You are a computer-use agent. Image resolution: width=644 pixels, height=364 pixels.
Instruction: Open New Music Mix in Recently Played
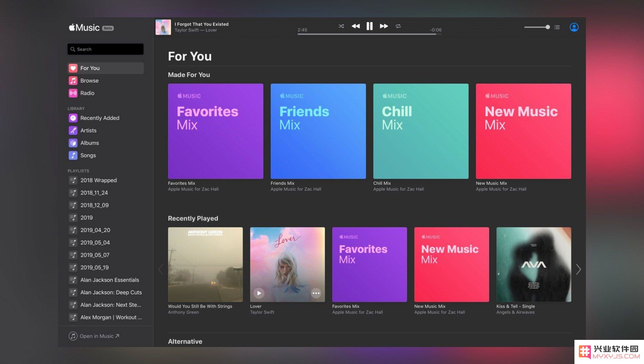tap(451, 265)
